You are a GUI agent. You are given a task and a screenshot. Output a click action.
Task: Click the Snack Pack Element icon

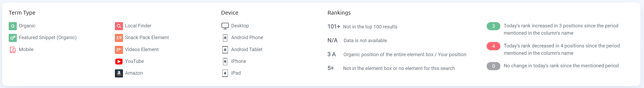point(119,38)
